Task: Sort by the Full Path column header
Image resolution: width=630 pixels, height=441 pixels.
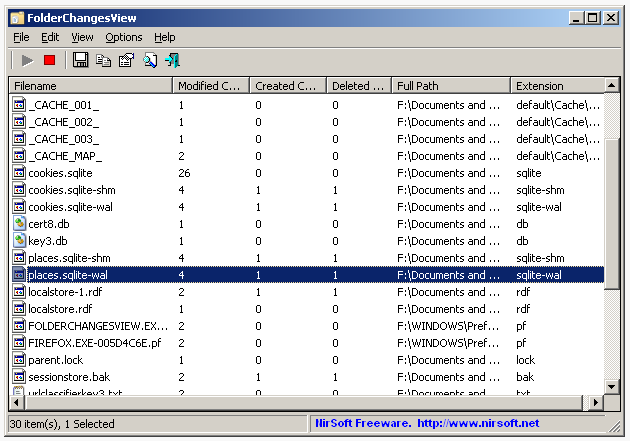Action: (x=451, y=86)
